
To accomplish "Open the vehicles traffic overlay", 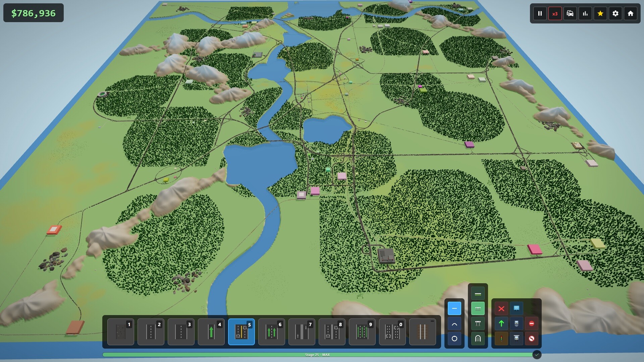I will pyautogui.click(x=570, y=13).
